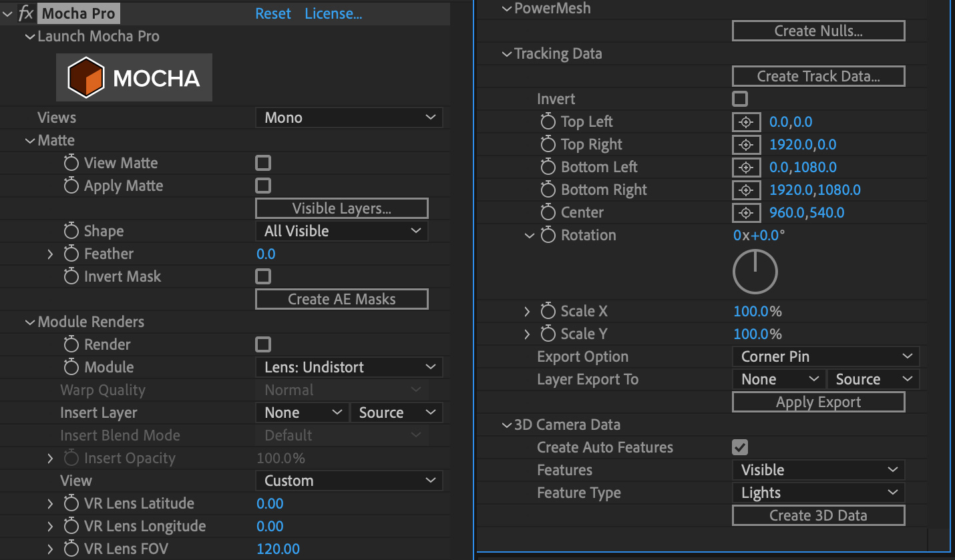Click the Top Right point picker crosshair

click(747, 145)
